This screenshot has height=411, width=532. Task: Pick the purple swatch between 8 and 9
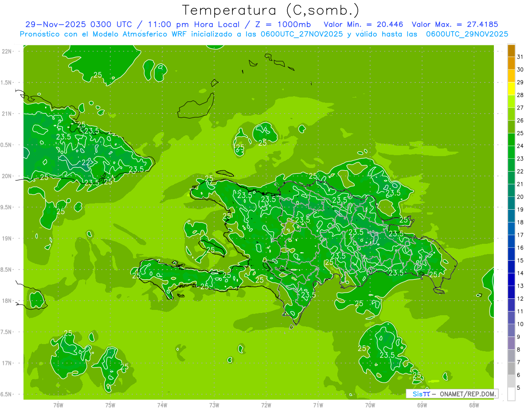[511, 343]
